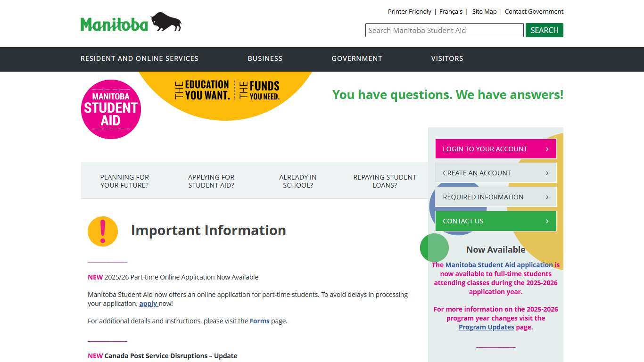Click the chevron on REQUIRED INFORMATION
The height and width of the screenshot is (362, 644).
point(547,197)
